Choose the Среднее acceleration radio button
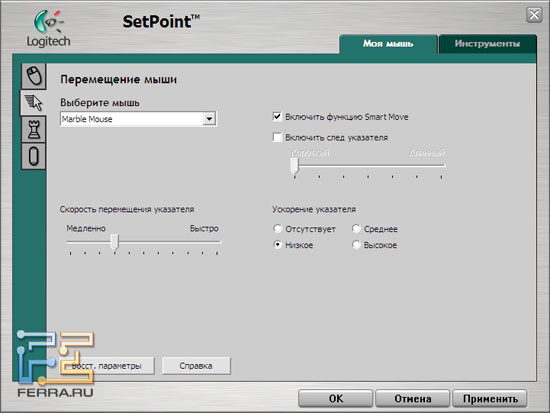Screen dimensions: 550x413 [x=356, y=229]
